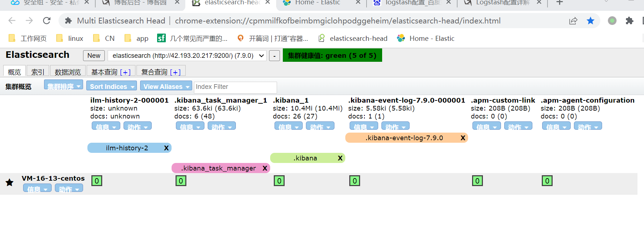The image size is (644, 241).
Task: Click the New connection button
Action: pos(94,56)
